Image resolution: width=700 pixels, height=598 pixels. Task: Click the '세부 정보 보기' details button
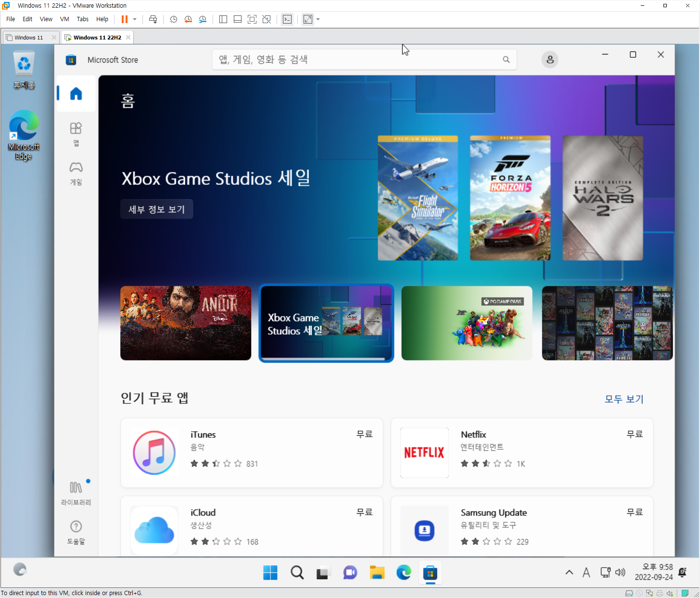click(157, 209)
